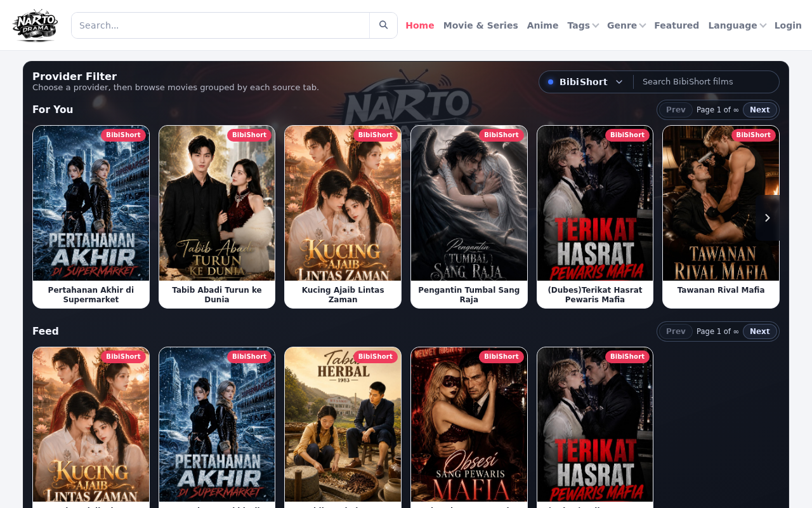Click BibiShort badge on Tabib Abadi card

tap(249, 135)
